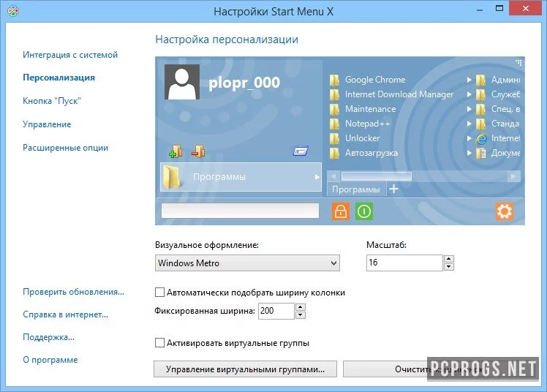Click the orange lock icon

(x=341, y=211)
